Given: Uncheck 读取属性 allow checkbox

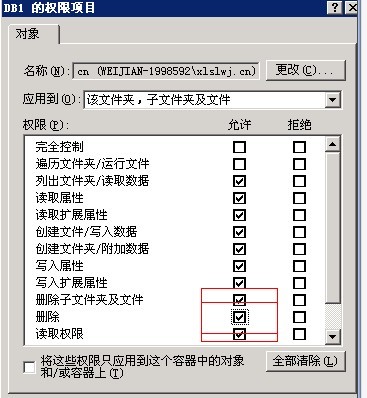Looking at the screenshot, I should (239, 198).
